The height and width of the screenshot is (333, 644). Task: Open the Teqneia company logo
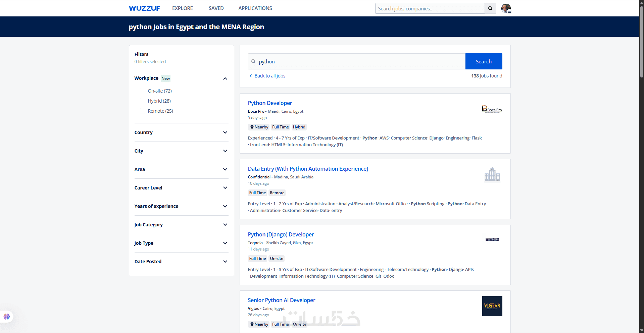(x=492, y=239)
